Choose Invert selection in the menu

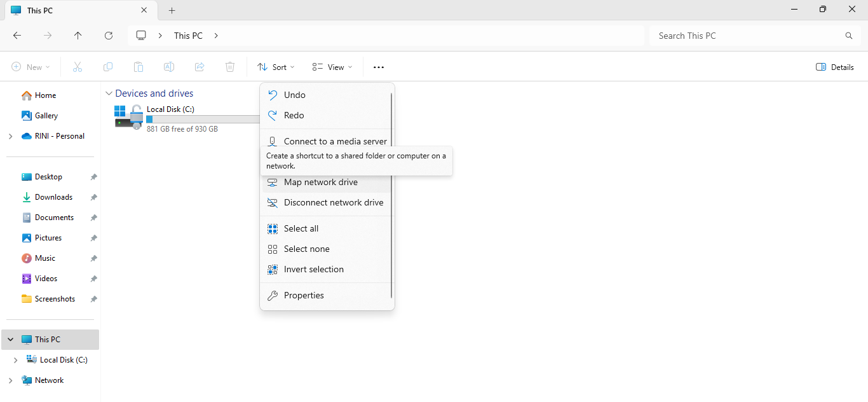313,270
